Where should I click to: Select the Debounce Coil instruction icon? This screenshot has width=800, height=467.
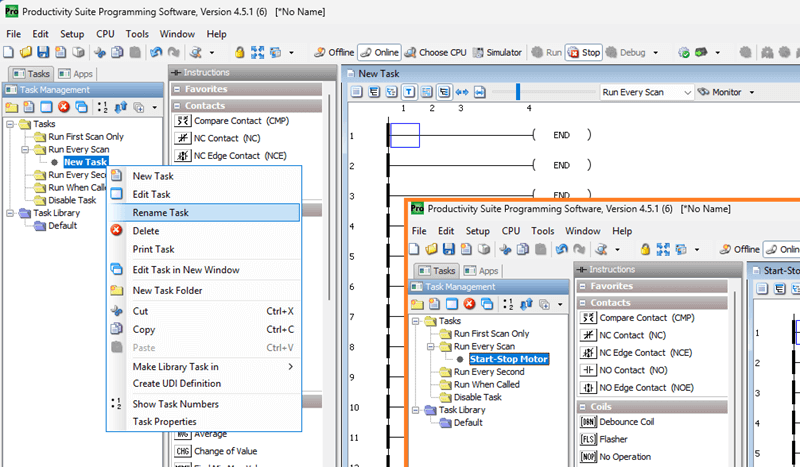tap(587, 422)
